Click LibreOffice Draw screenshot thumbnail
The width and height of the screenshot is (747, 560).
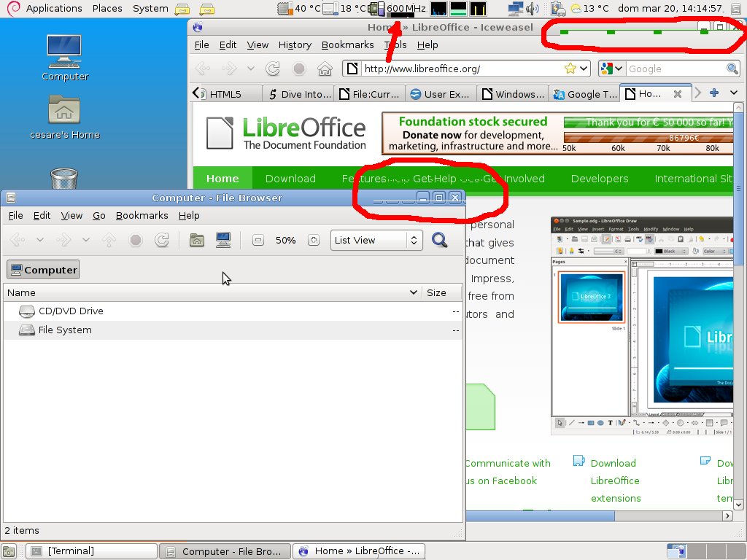(x=642, y=326)
